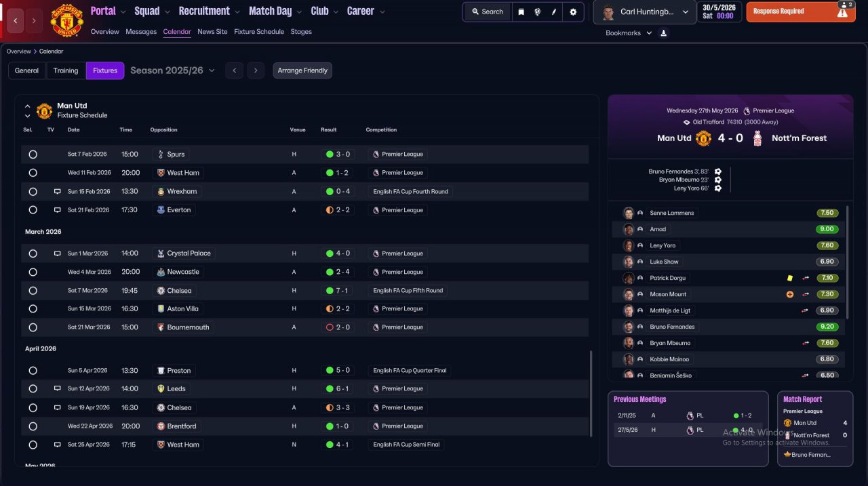This screenshot has height=486, width=868.
Task: Click the Man Utd crest in Fixture Schedule header
Action: [x=44, y=110]
